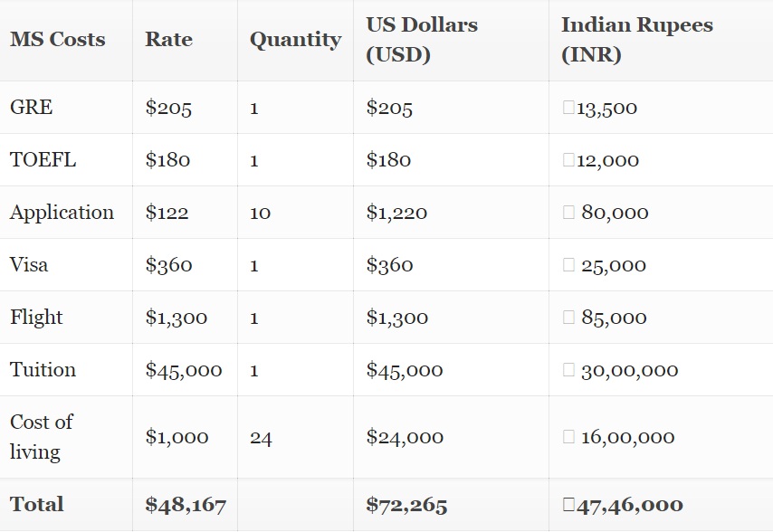Click the 30,00,000 rupees tuition cell

pos(629,371)
